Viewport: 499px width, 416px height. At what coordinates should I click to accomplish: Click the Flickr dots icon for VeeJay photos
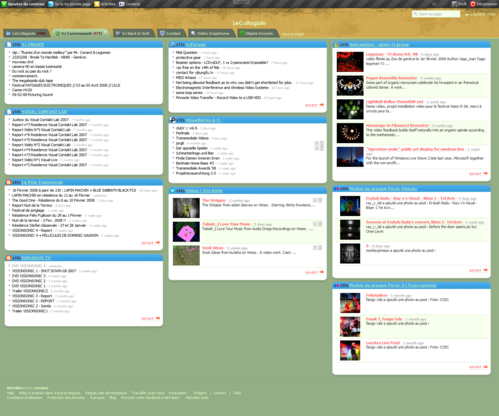tap(336, 189)
